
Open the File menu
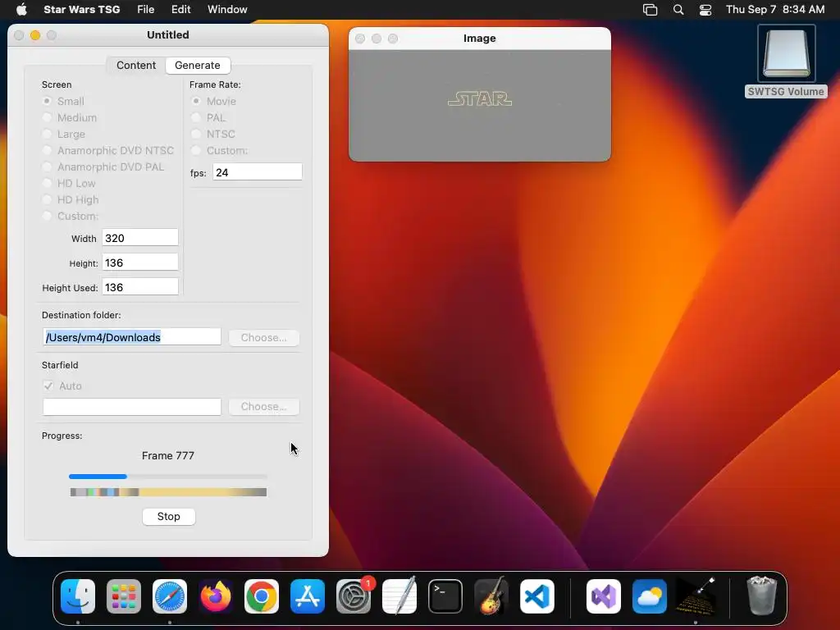pyautogui.click(x=146, y=10)
